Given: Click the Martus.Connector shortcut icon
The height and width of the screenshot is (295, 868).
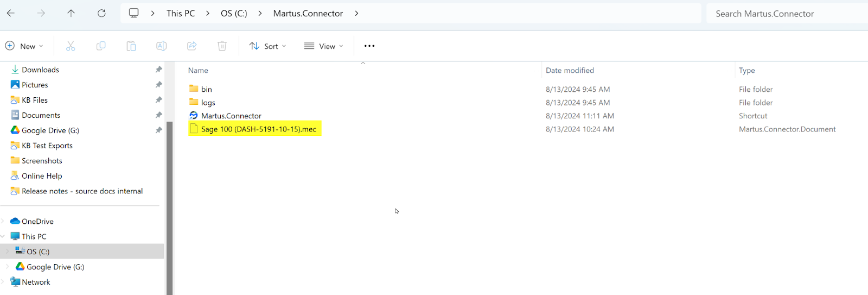Looking at the screenshot, I should point(194,115).
